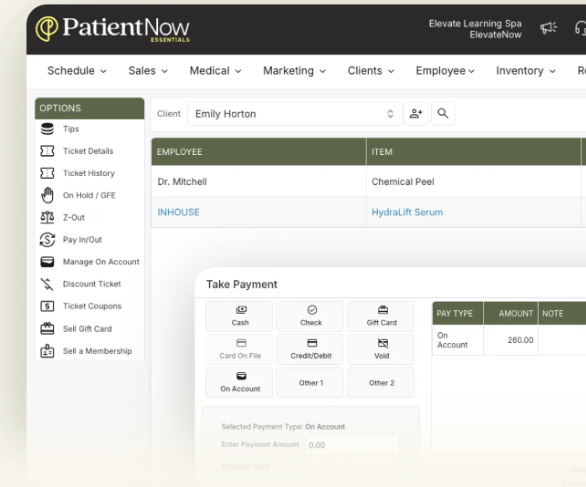
Task: Click the Manage On Account card icon
Action: click(47, 262)
